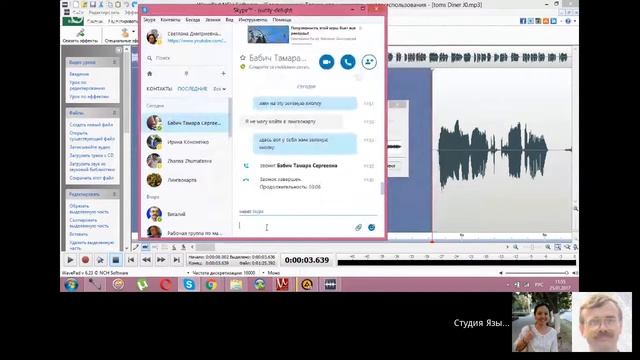Open Инструменты menu in Skype

click(x=253, y=20)
